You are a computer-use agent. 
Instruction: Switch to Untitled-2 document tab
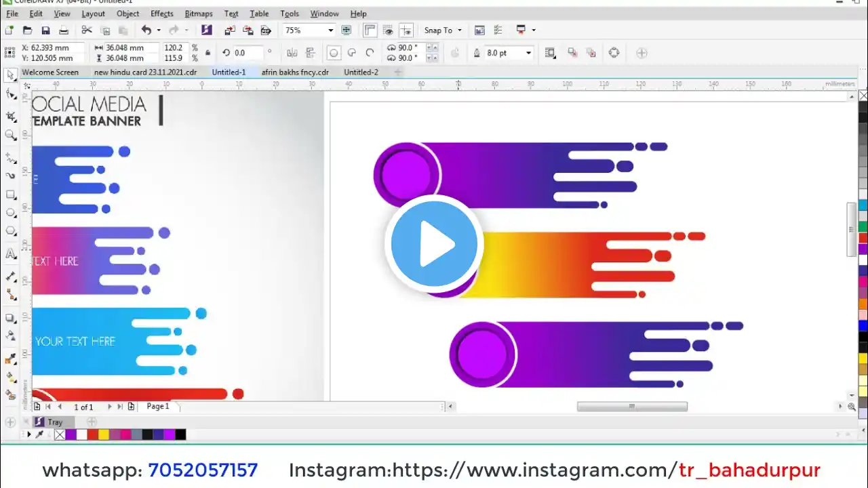coord(361,72)
